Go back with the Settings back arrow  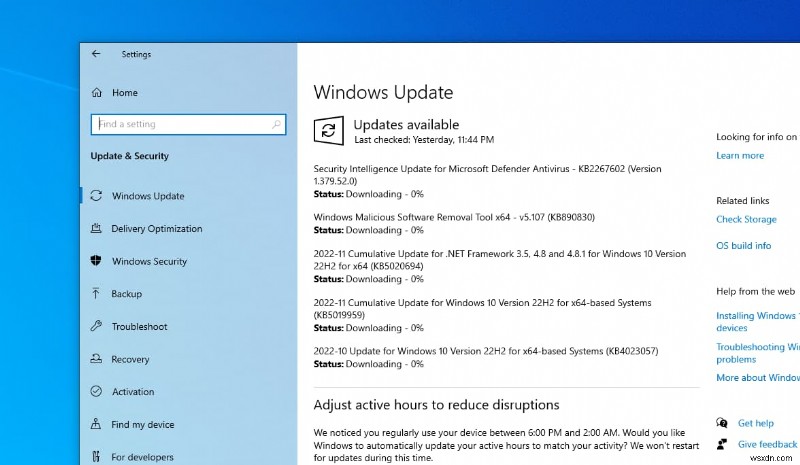(96, 54)
